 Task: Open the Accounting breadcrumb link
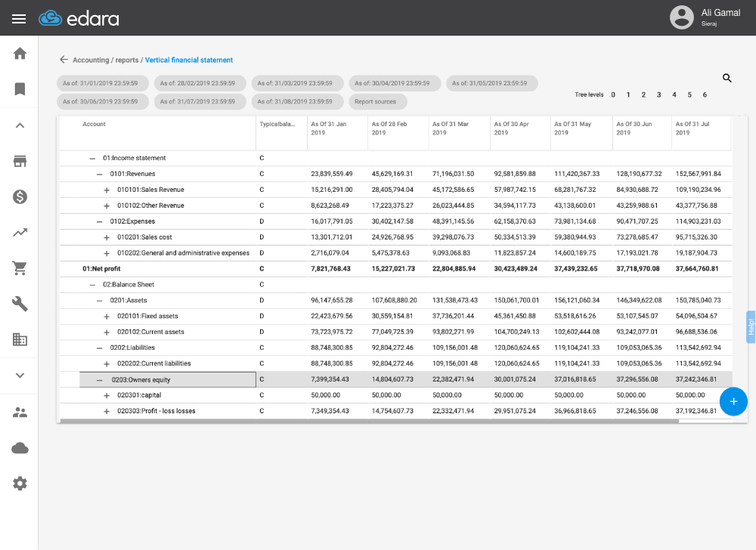coord(91,60)
